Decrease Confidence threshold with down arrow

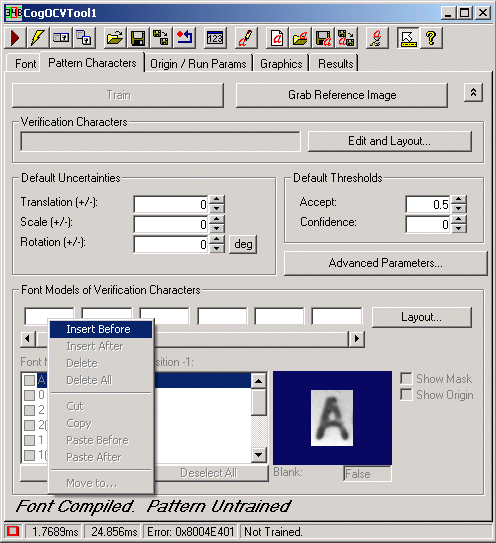tap(459, 228)
